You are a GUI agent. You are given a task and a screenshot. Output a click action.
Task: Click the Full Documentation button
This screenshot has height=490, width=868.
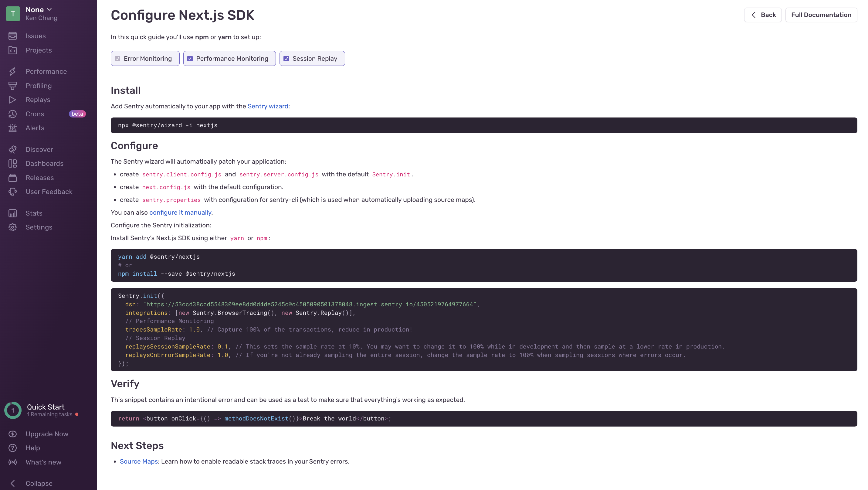pos(821,15)
